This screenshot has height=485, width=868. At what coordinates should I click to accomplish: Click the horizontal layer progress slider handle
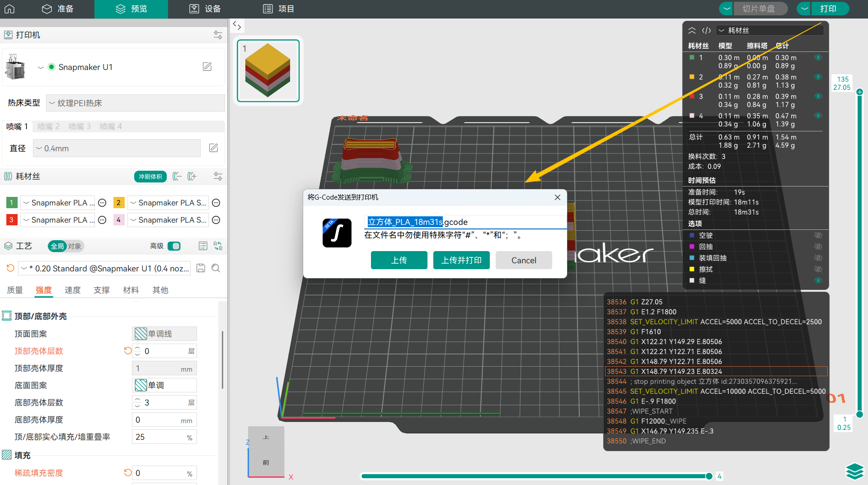coord(709,476)
